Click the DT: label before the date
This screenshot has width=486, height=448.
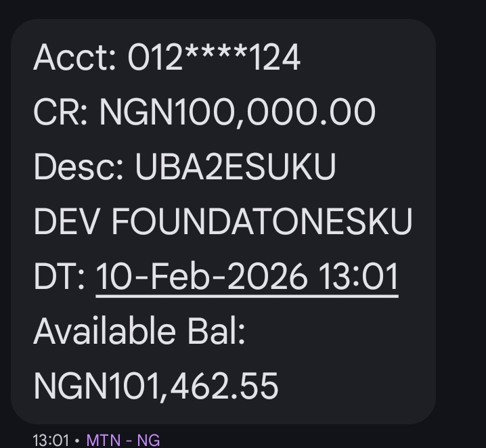(60, 277)
